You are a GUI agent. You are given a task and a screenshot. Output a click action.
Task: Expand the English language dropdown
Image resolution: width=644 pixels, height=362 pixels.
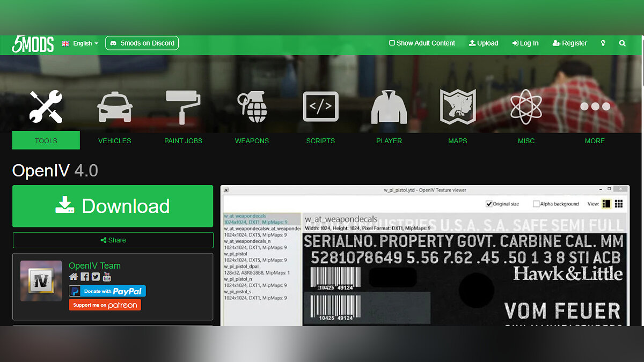tap(80, 43)
